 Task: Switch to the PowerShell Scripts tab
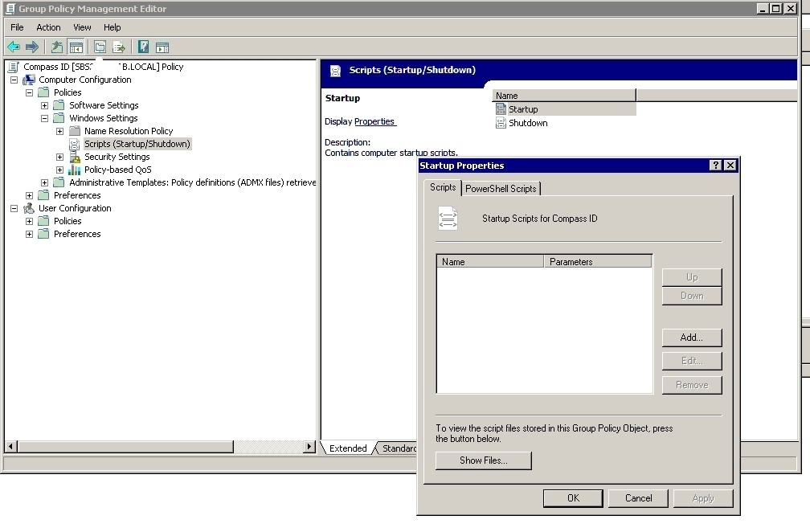click(502, 187)
